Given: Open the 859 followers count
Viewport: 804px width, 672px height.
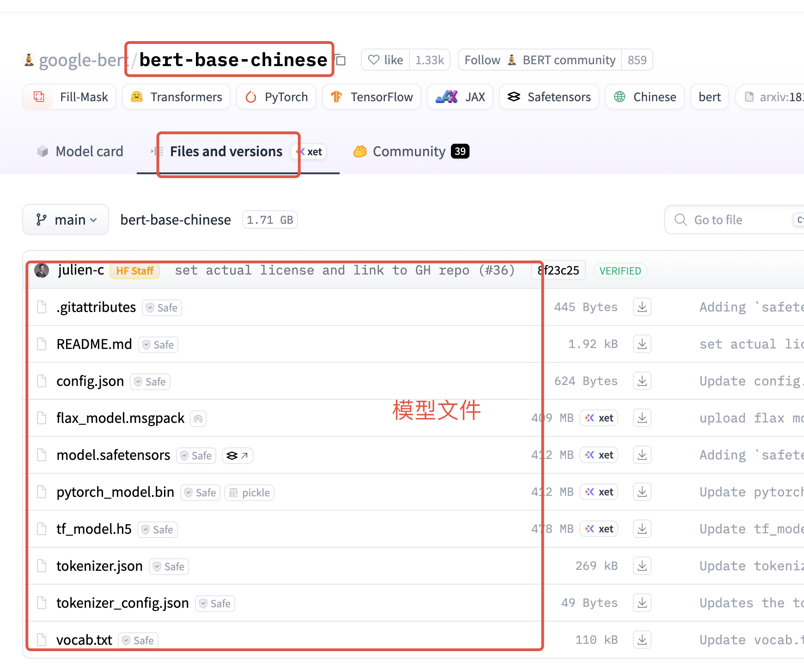Looking at the screenshot, I should (637, 60).
